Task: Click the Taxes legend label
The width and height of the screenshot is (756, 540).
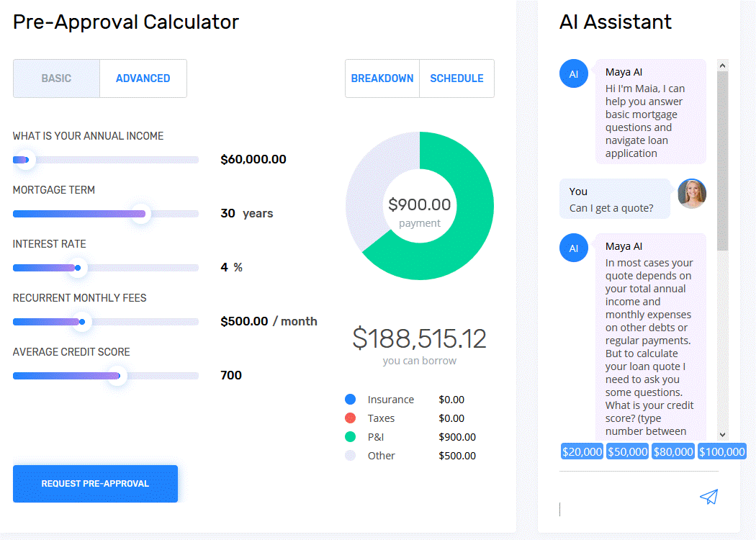Action: (x=381, y=418)
